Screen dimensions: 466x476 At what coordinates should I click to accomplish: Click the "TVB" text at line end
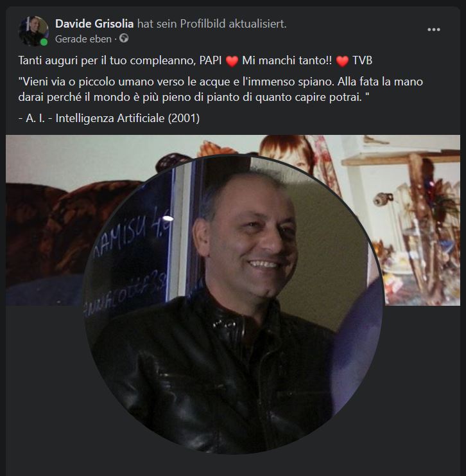pos(362,60)
